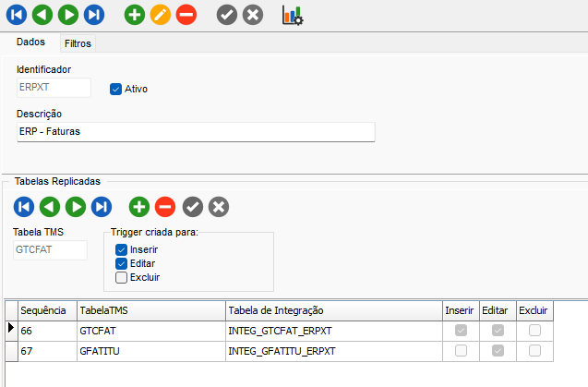
Task: Add new record with top green plus
Action: tap(135, 15)
